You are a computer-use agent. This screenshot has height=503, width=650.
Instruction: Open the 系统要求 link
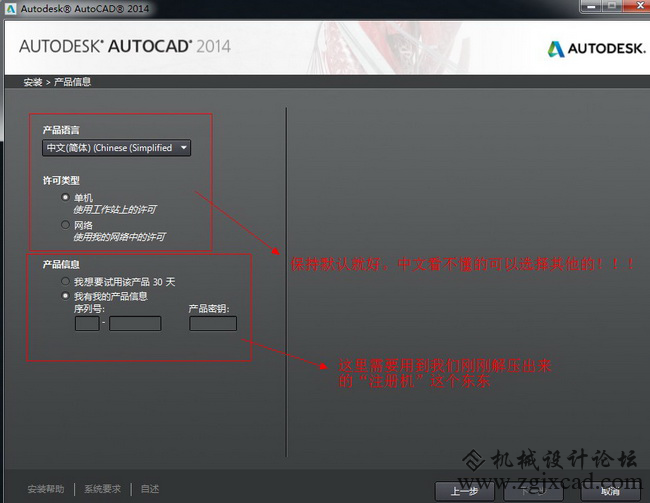102,489
